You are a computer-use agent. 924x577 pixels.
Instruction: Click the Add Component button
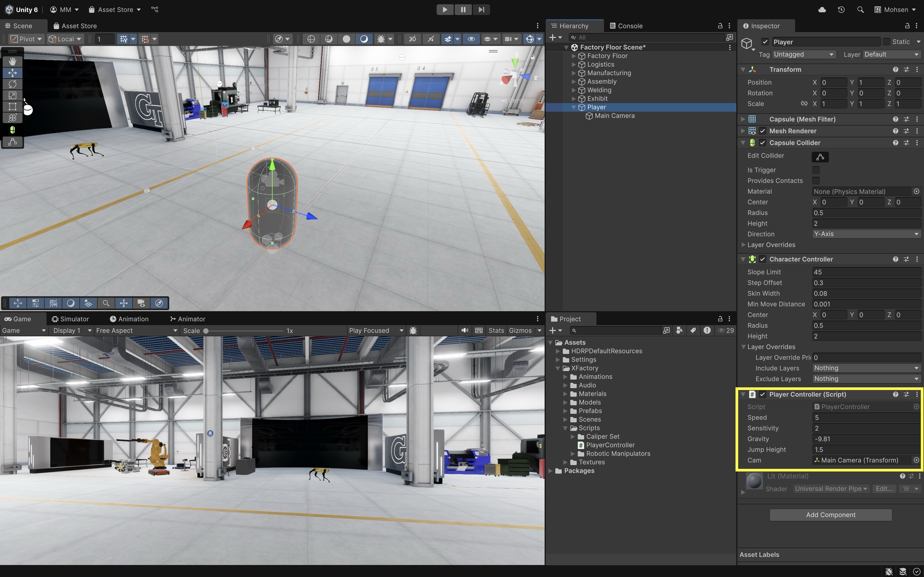(830, 515)
